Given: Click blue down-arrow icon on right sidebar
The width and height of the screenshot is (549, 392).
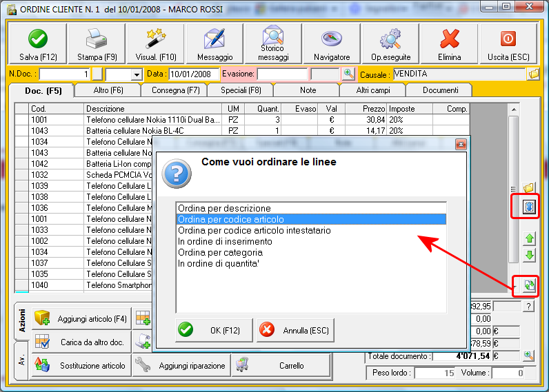Looking at the screenshot, I should click(529, 207).
